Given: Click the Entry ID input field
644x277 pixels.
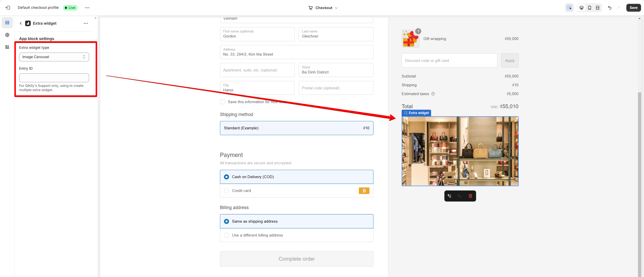Looking at the screenshot, I should [54, 78].
